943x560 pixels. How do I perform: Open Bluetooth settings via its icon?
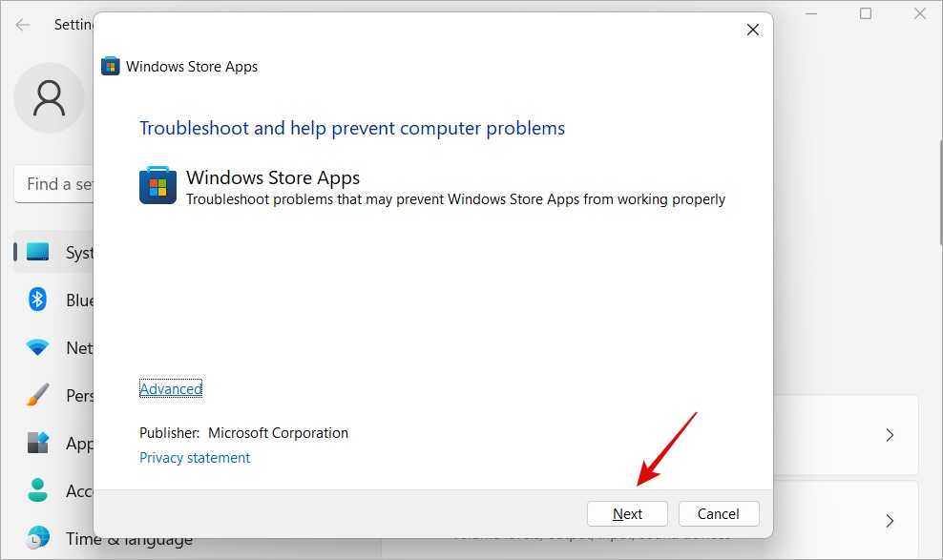(x=38, y=300)
